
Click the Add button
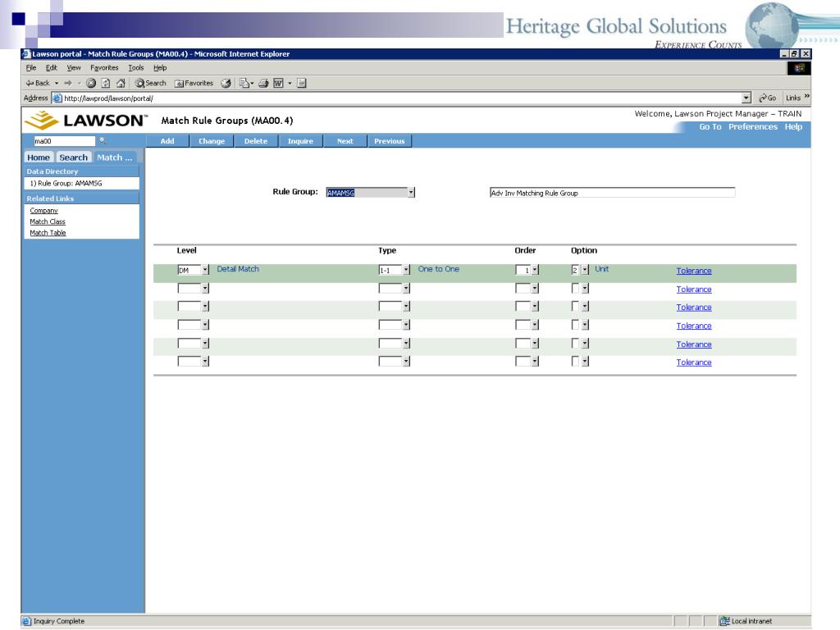point(167,141)
